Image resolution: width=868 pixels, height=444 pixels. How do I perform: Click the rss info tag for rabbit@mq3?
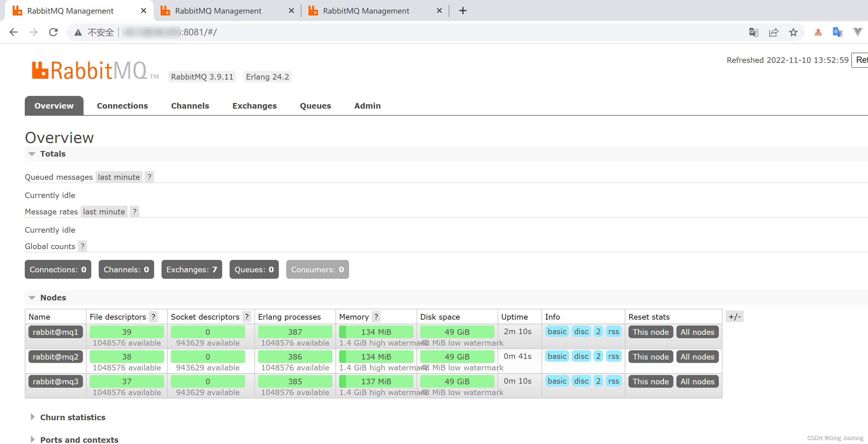coord(614,381)
